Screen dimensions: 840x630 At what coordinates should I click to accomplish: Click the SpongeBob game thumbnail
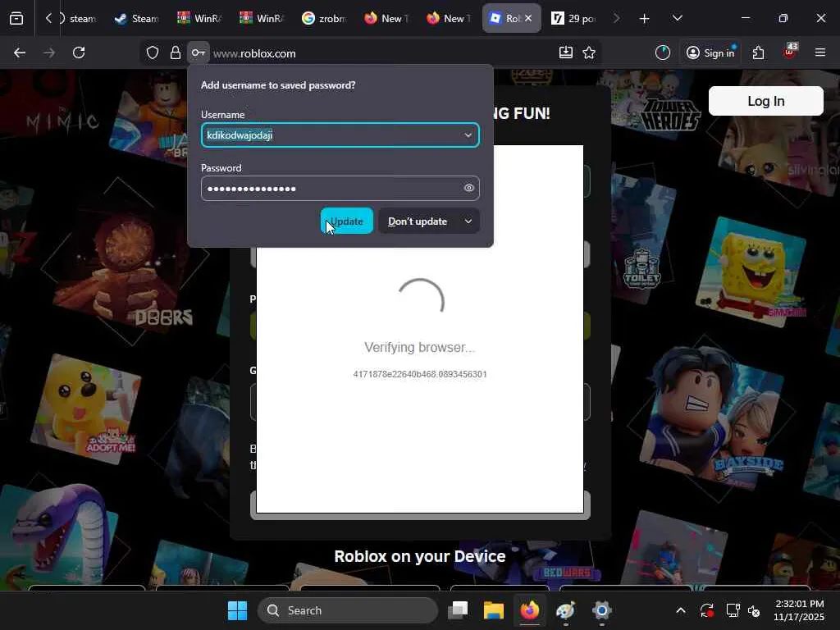pyautogui.click(x=751, y=271)
